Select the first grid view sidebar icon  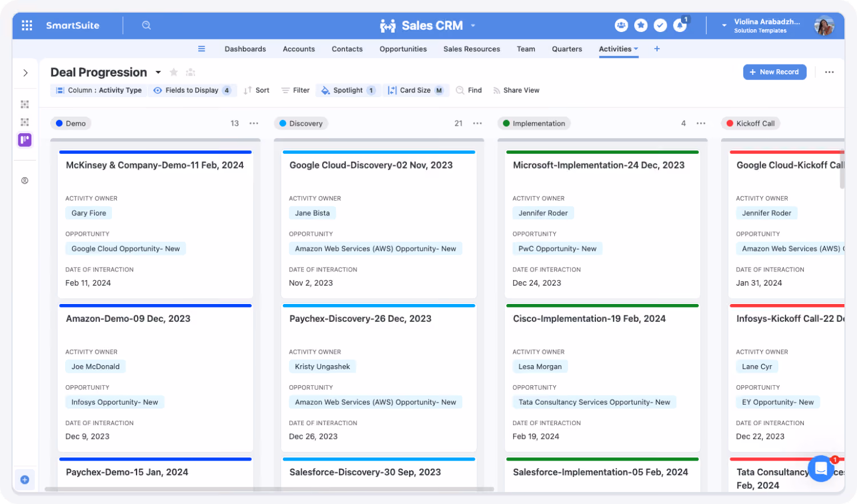click(25, 105)
